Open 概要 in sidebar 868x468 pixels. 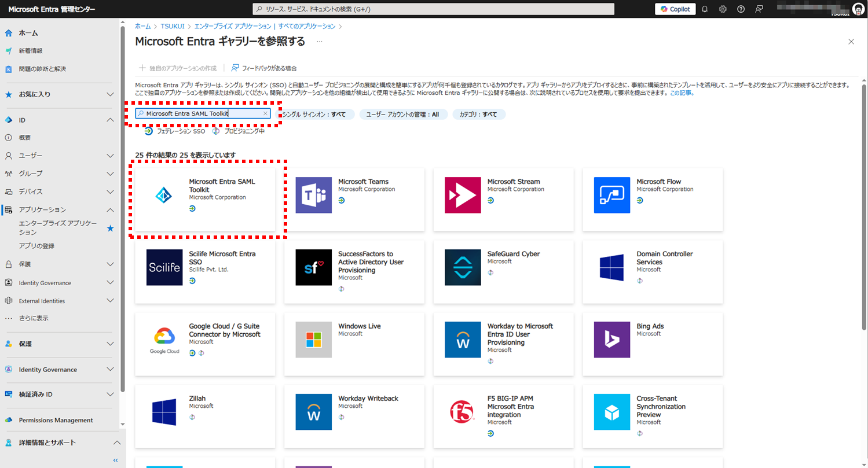click(x=25, y=138)
